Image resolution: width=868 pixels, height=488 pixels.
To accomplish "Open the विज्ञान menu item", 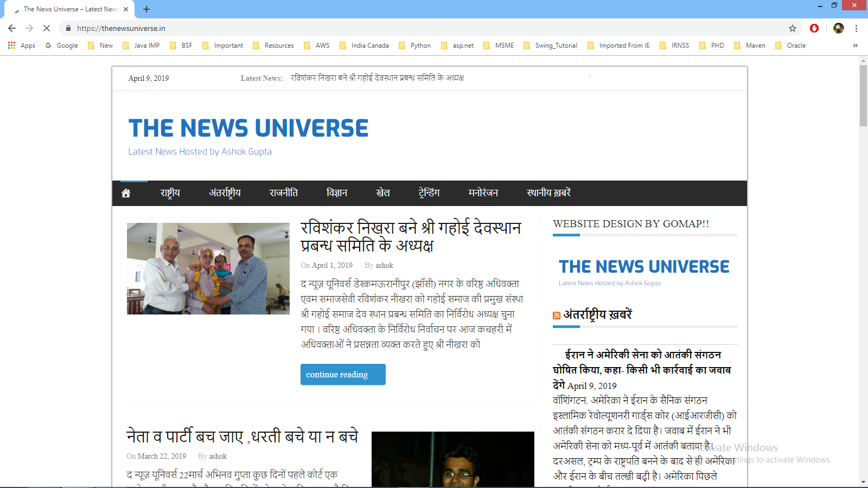I will point(337,193).
